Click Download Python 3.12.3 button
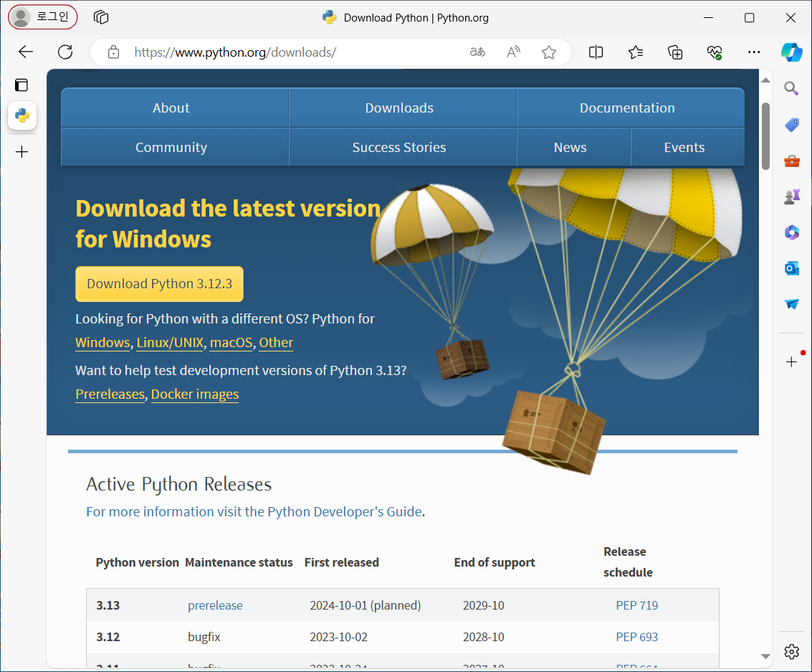This screenshot has width=812, height=672. 160,284
